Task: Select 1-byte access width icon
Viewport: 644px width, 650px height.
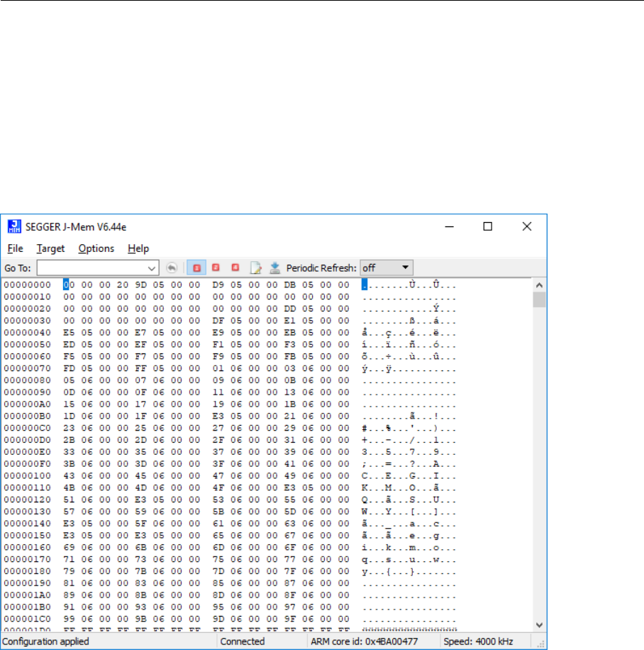Action: [196, 268]
